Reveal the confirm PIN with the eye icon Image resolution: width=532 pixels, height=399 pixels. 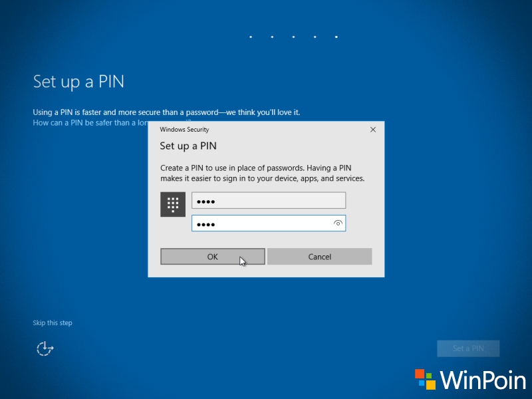tap(338, 223)
